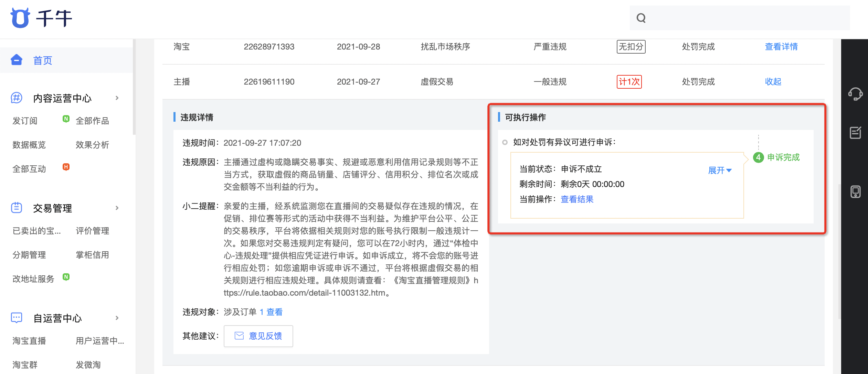868x374 pixels.
Task: Open 全部作品 menu item
Action: pyautogui.click(x=92, y=121)
